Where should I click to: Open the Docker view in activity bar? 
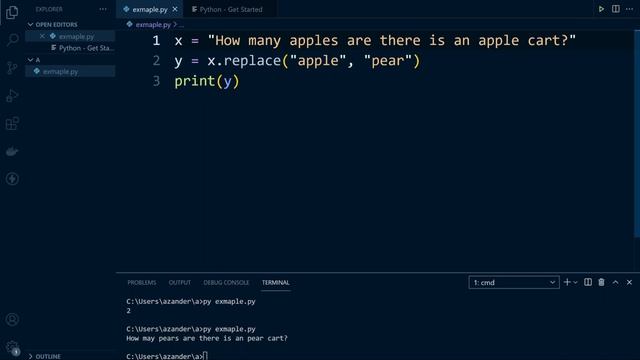[x=12, y=151]
